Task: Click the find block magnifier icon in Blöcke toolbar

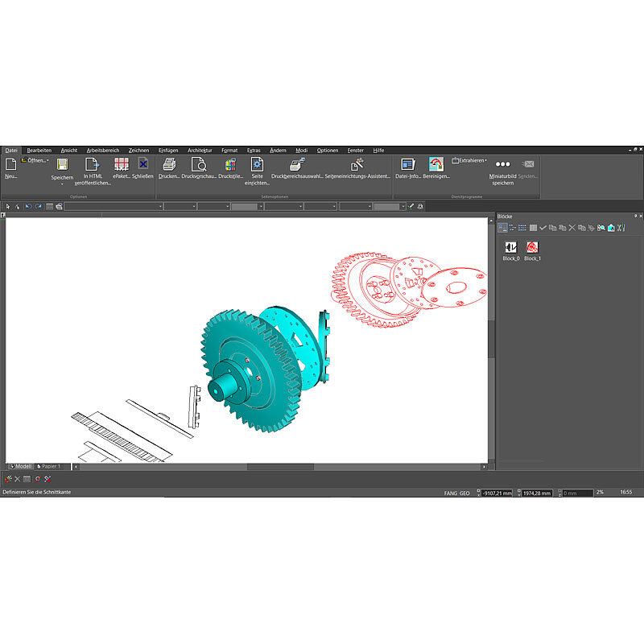Action: [601, 228]
